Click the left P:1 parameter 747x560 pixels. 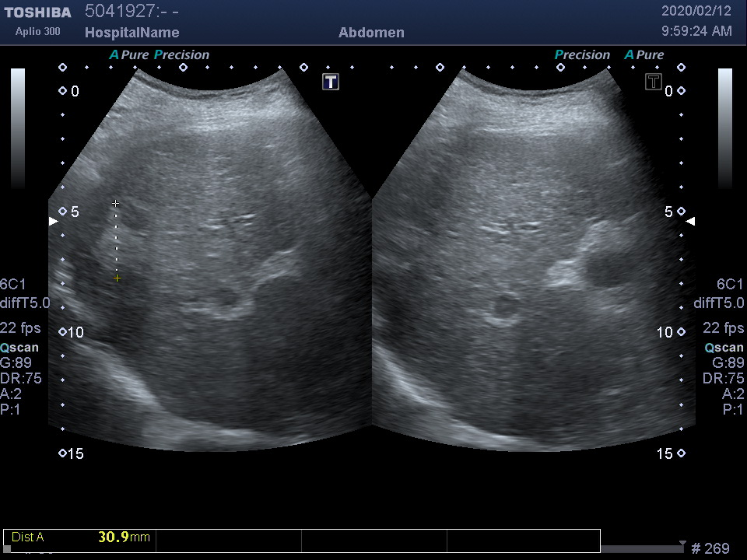click(x=10, y=410)
